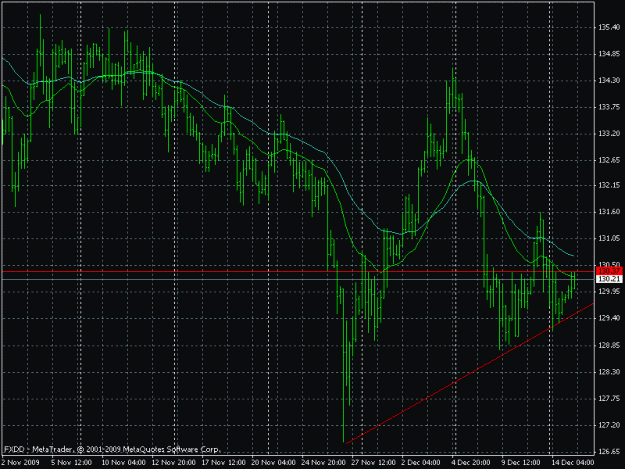Viewport: 625px width, 469px height.
Task: Click the 20 Nov 04:00 time label
Action: point(273,462)
